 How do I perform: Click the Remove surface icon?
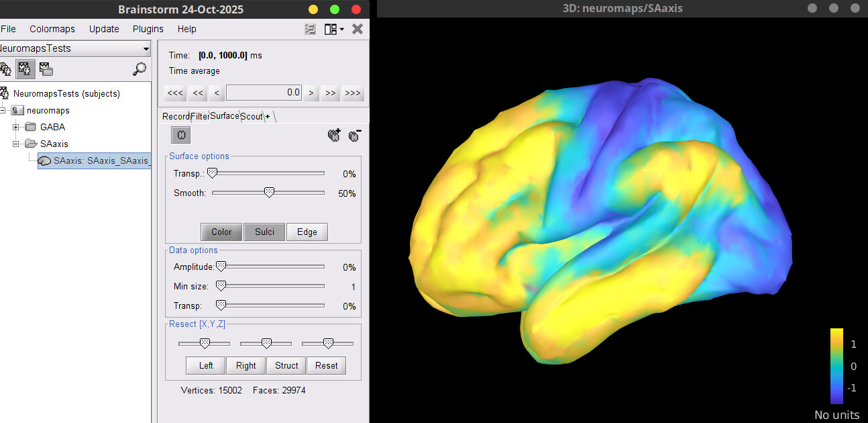coord(355,135)
